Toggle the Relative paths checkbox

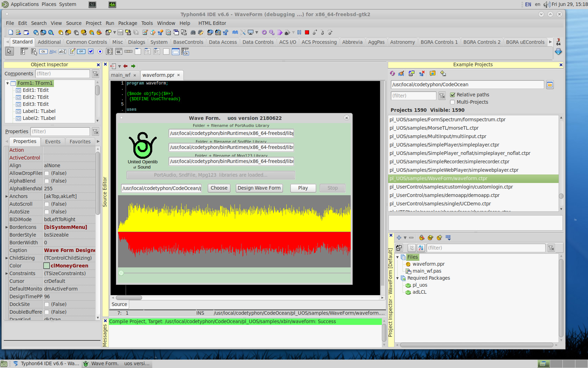453,95
